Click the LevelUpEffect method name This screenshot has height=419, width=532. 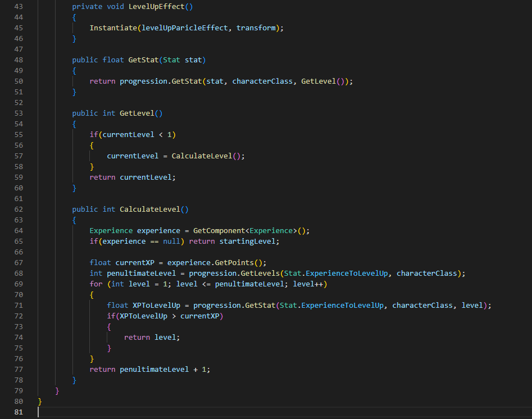click(156, 6)
